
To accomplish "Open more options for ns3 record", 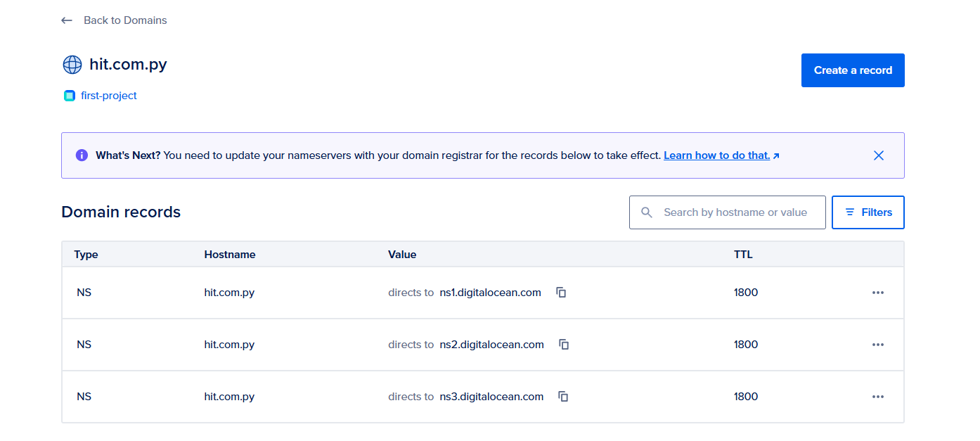I will [x=877, y=397].
